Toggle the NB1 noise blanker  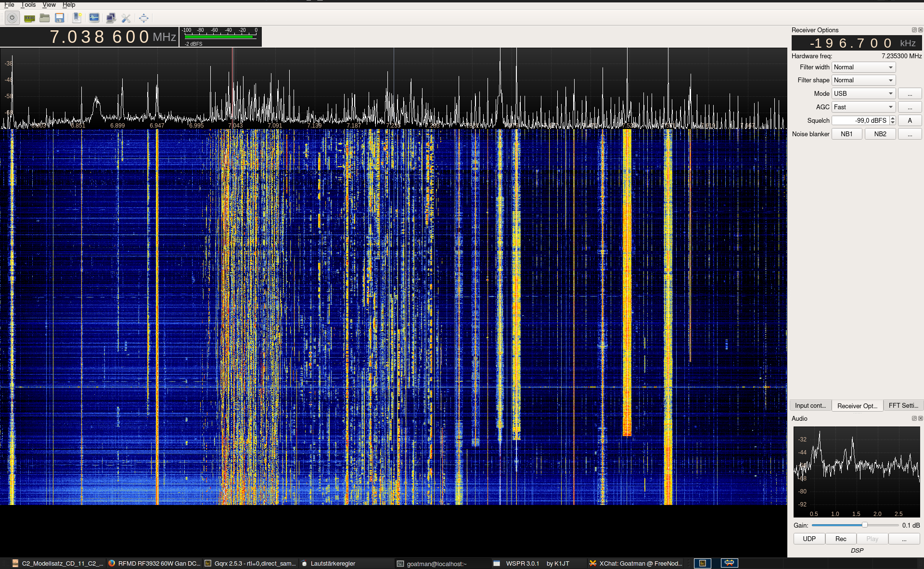[847, 134]
